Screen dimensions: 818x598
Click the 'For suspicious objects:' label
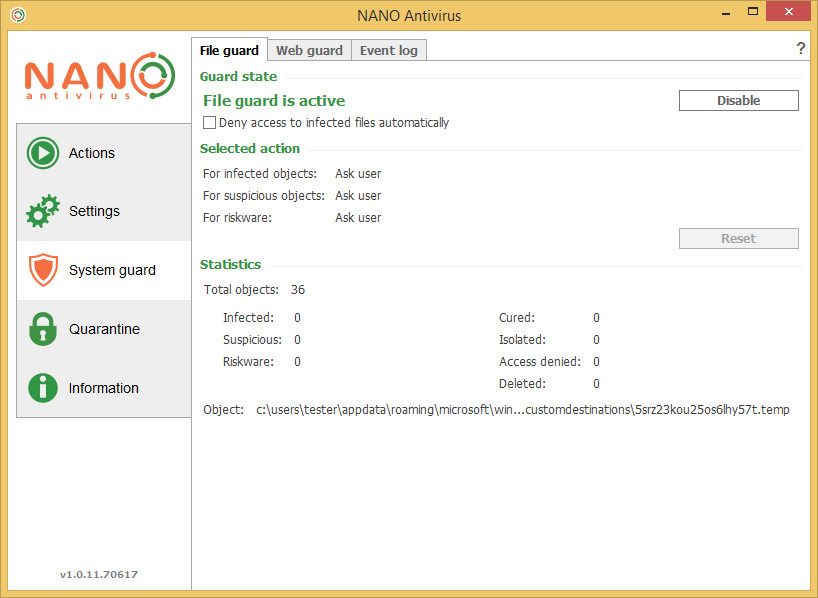(x=263, y=196)
